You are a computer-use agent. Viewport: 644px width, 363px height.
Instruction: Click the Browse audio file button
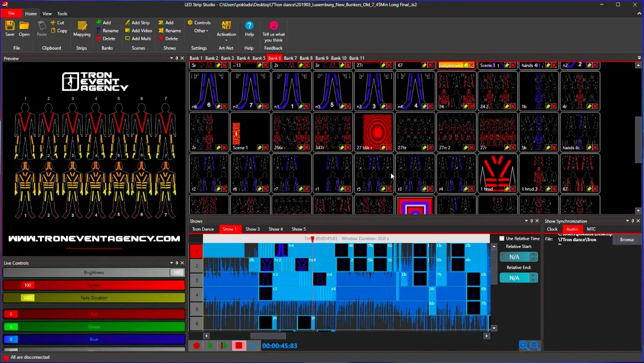pyautogui.click(x=627, y=240)
